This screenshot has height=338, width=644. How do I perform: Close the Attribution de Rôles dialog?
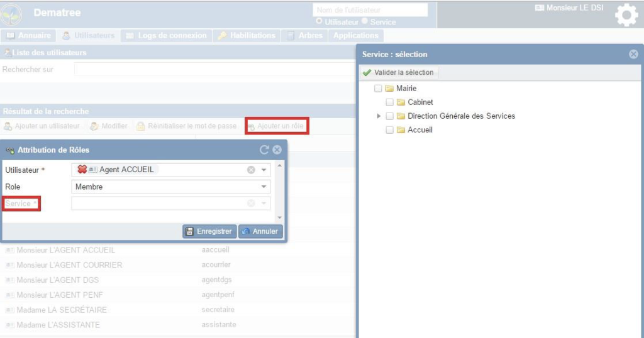(277, 150)
